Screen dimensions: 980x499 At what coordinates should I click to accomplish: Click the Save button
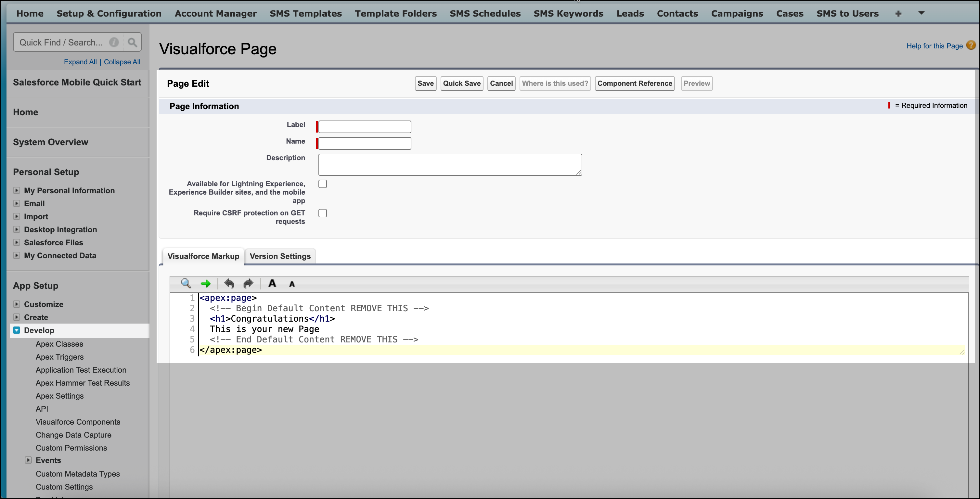[425, 84]
